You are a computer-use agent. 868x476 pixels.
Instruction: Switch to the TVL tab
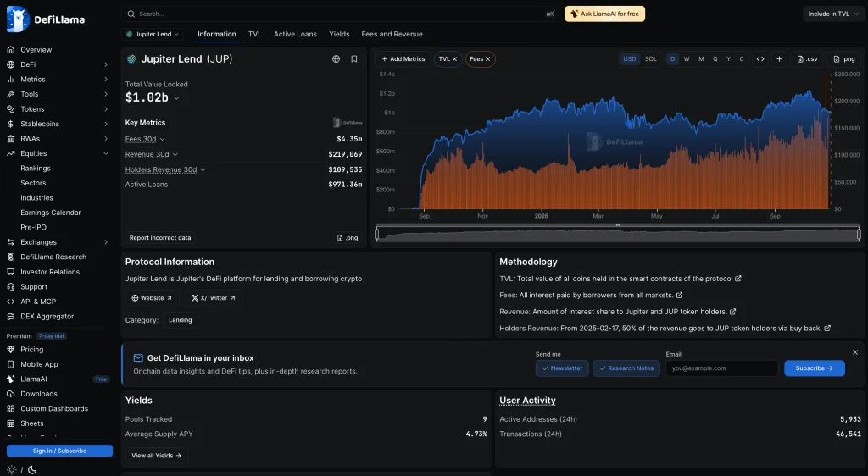click(254, 34)
